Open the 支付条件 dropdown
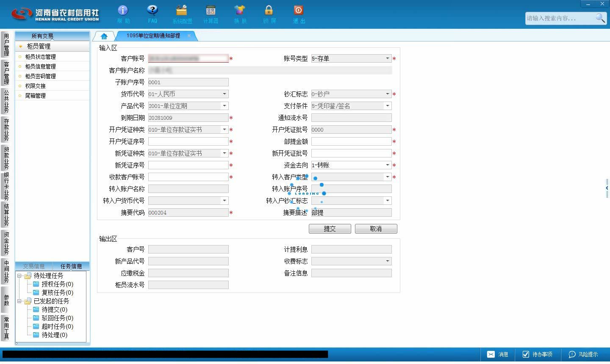Viewport: 610px width, 364px height. (x=387, y=106)
